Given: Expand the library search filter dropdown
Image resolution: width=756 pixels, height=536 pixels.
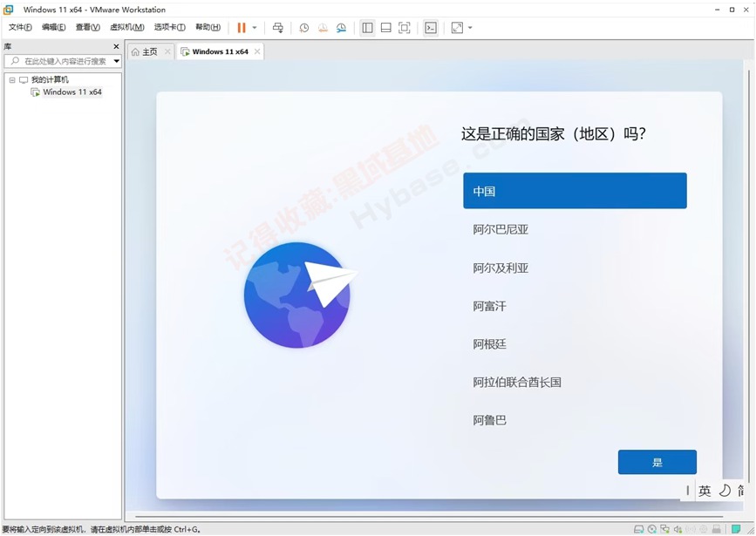Looking at the screenshot, I should (117, 61).
